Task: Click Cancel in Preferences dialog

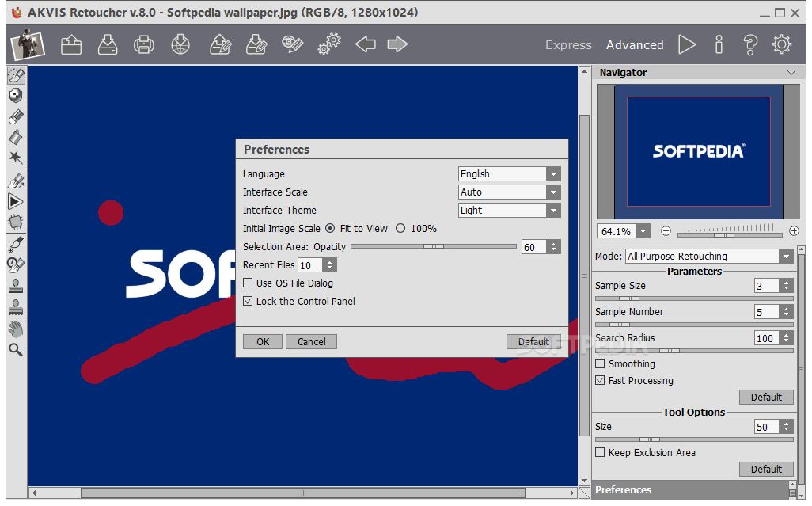Action: pyautogui.click(x=311, y=341)
